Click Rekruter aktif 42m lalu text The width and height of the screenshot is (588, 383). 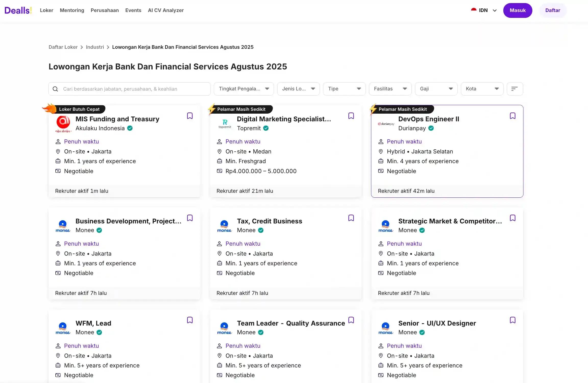point(406,191)
